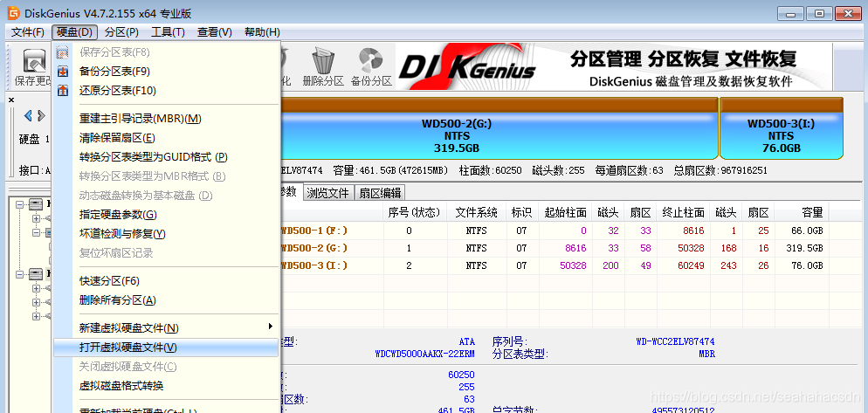This screenshot has width=868, height=413.
Task: Click the 总扇区数:967916251 text
Action: point(720,170)
